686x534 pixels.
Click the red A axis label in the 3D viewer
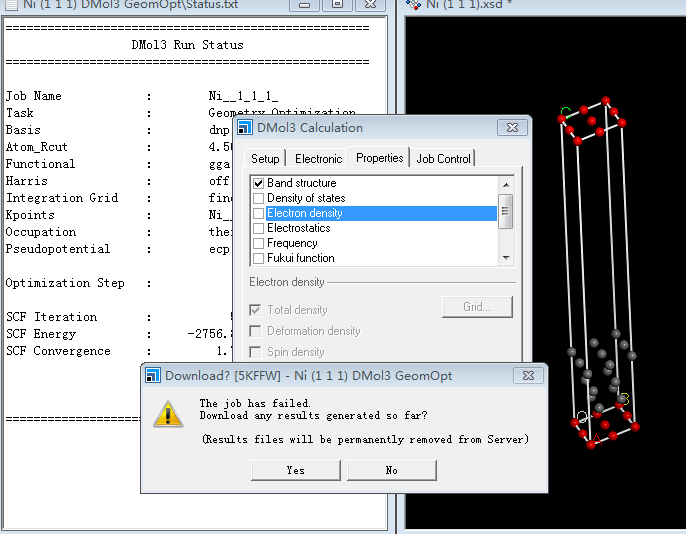tap(597, 439)
